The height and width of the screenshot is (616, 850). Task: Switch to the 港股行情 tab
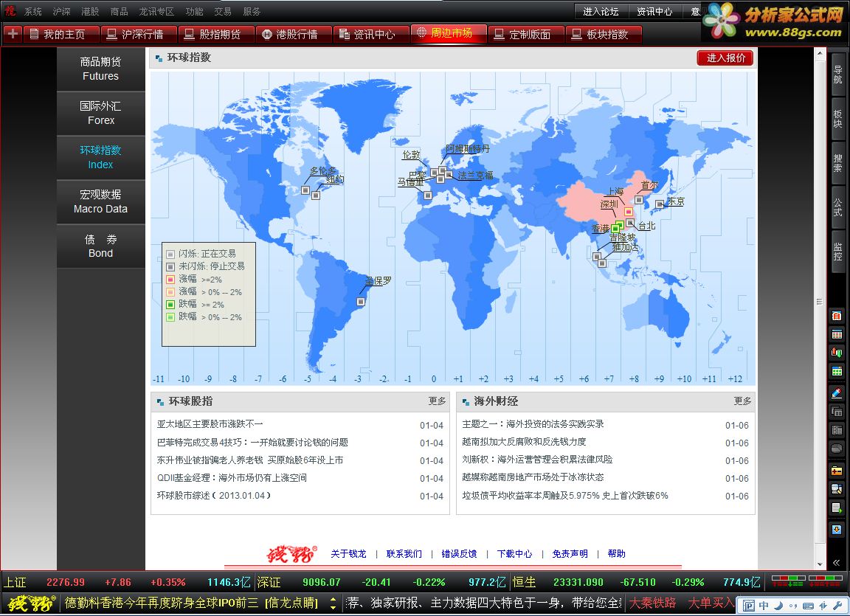click(294, 34)
